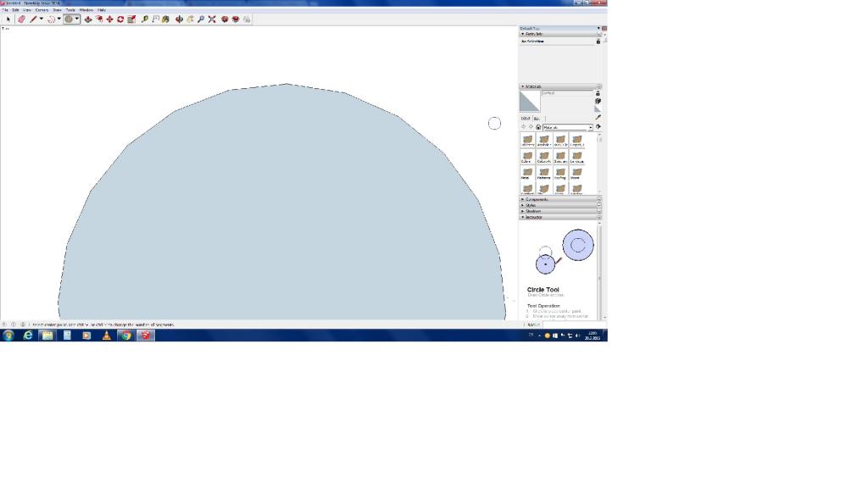Open the materials library dropdown list
The image size is (868, 488).
tap(590, 127)
